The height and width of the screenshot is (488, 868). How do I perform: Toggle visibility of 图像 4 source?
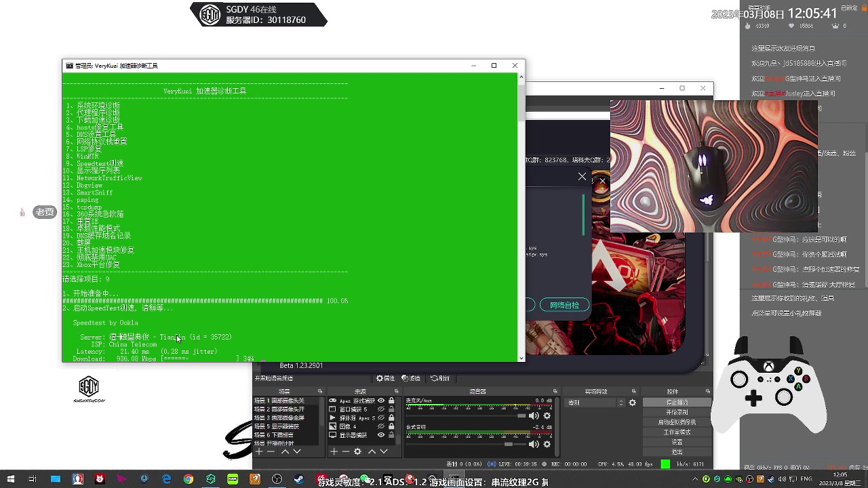(x=381, y=426)
